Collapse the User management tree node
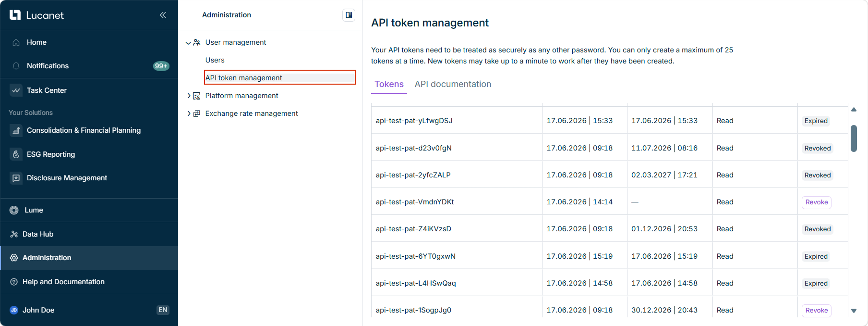Viewport: 868px width, 326px height. click(x=188, y=43)
